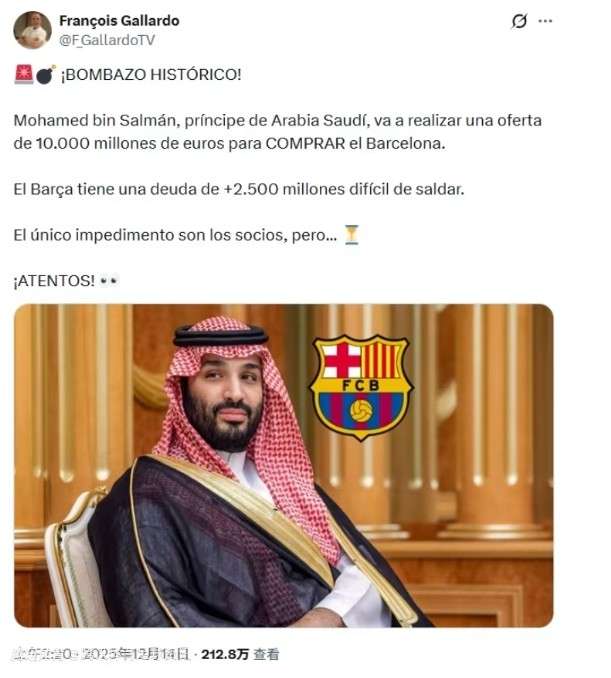Open the @F_GallardoTV handle link
611x678 pixels.
107,40
